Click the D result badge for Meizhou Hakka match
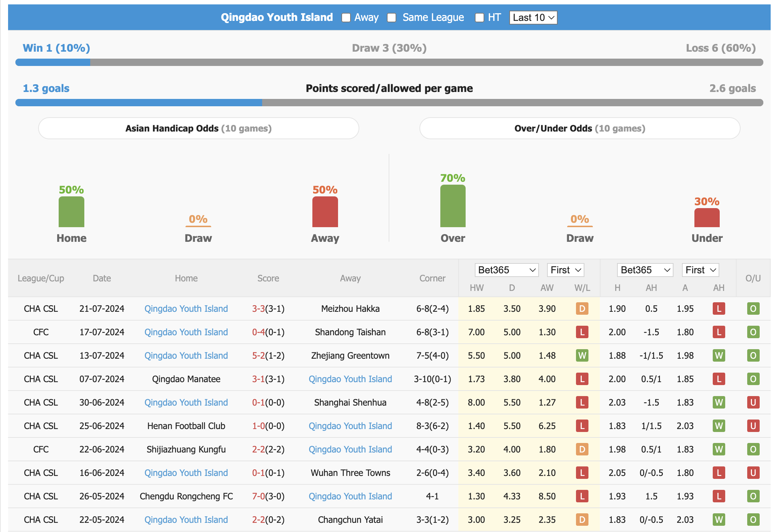Image resolution: width=778 pixels, height=532 pixels. tap(582, 309)
